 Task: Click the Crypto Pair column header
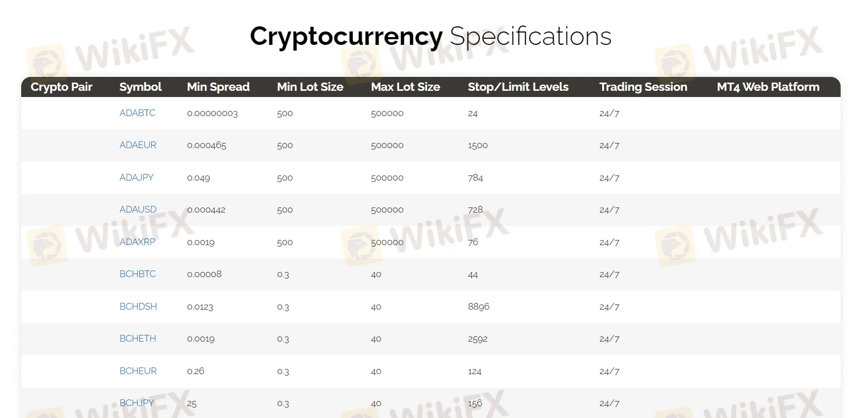pyautogui.click(x=61, y=87)
